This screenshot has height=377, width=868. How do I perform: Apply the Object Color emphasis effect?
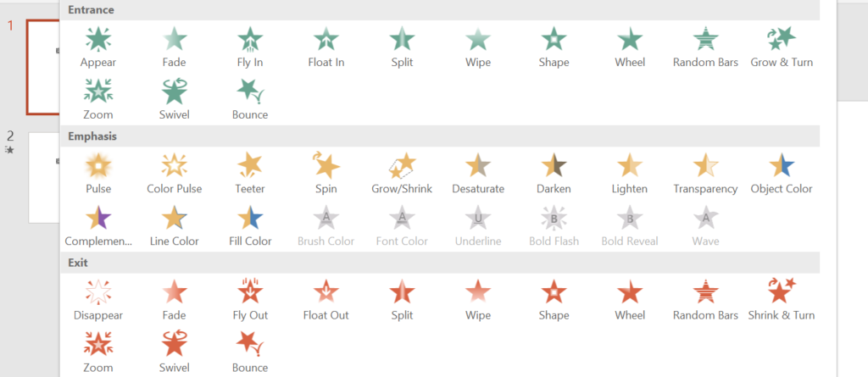[x=782, y=174]
